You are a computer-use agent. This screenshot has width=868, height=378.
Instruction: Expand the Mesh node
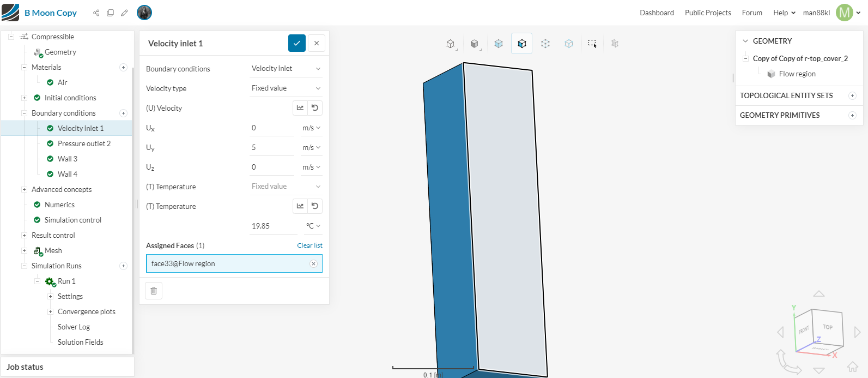click(24, 250)
